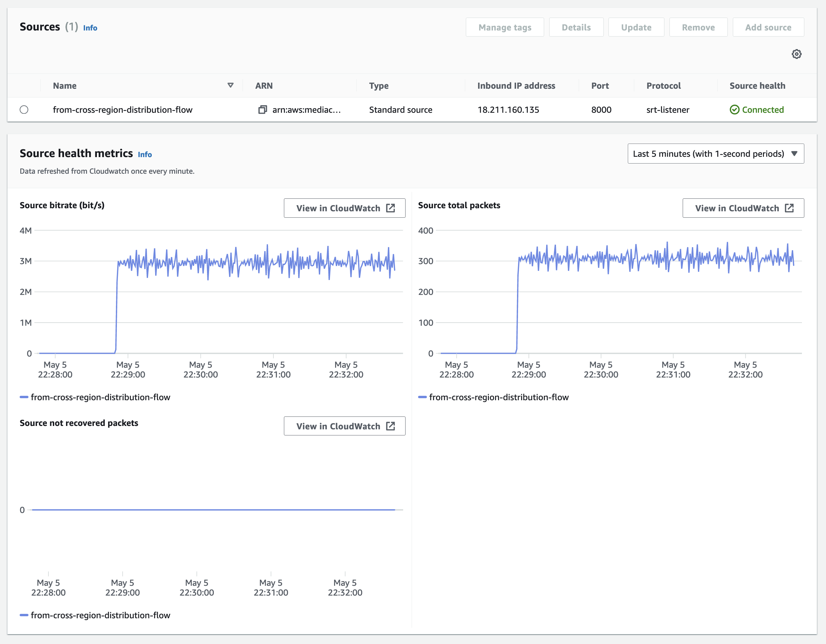Click the Add source button

click(768, 27)
